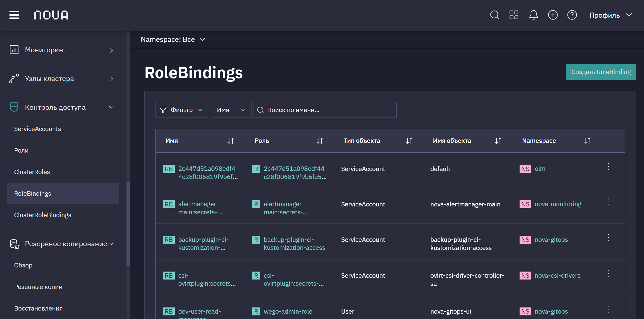Sort table by Имя column
This screenshot has width=644, height=319.
tap(231, 141)
